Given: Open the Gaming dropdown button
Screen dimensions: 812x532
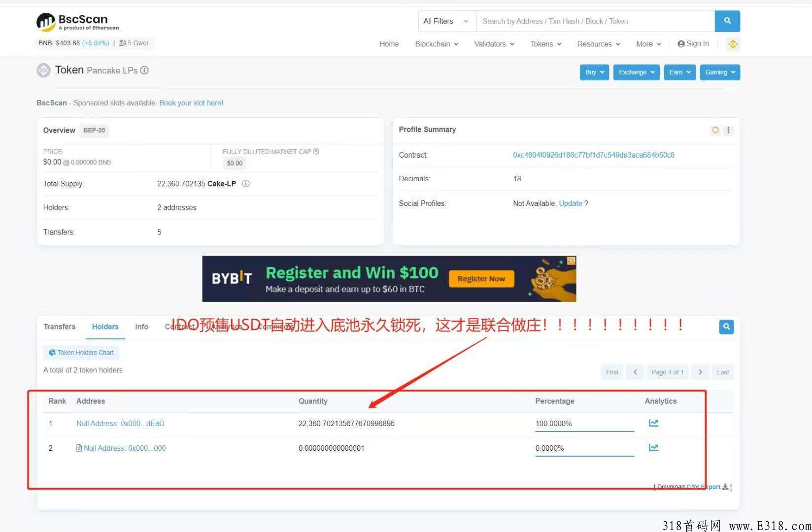Looking at the screenshot, I should (x=720, y=72).
